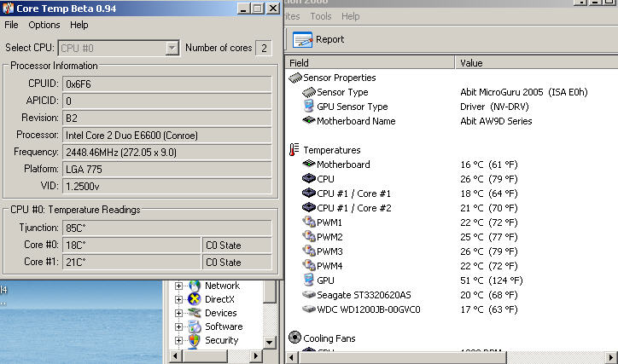Expand the Software tree node
Screen dimensions: 618x364
(x=179, y=326)
